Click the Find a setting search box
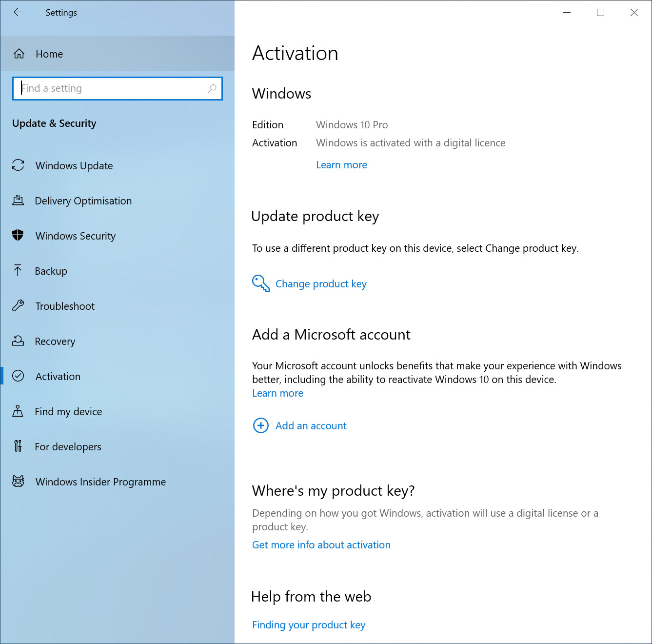 coord(118,88)
